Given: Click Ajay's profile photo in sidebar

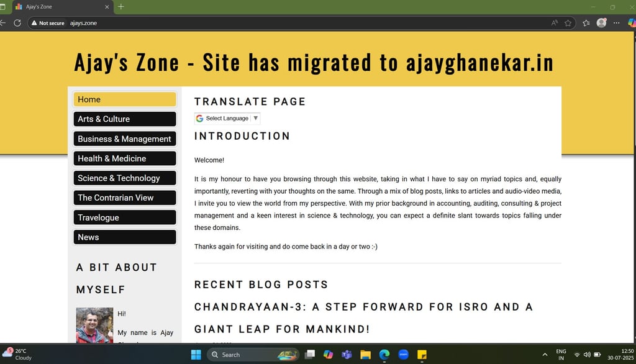Looking at the screenshot, I should (x=94, y=325).
